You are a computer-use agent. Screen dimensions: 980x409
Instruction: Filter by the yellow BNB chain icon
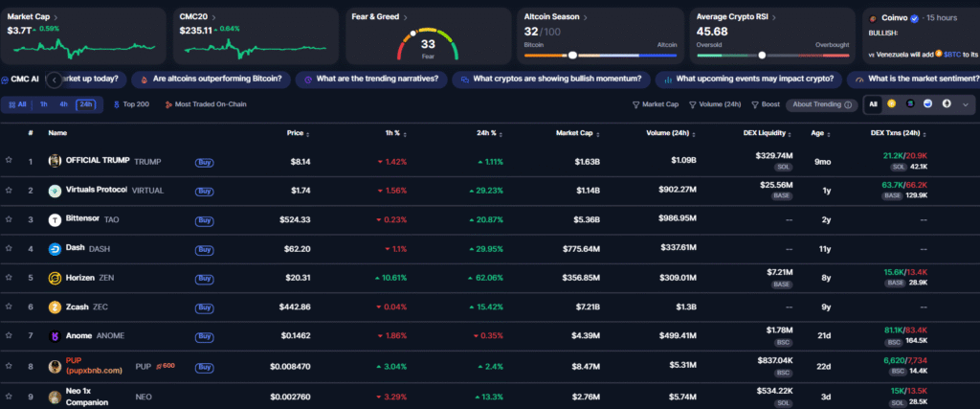(x=891, y=104)
